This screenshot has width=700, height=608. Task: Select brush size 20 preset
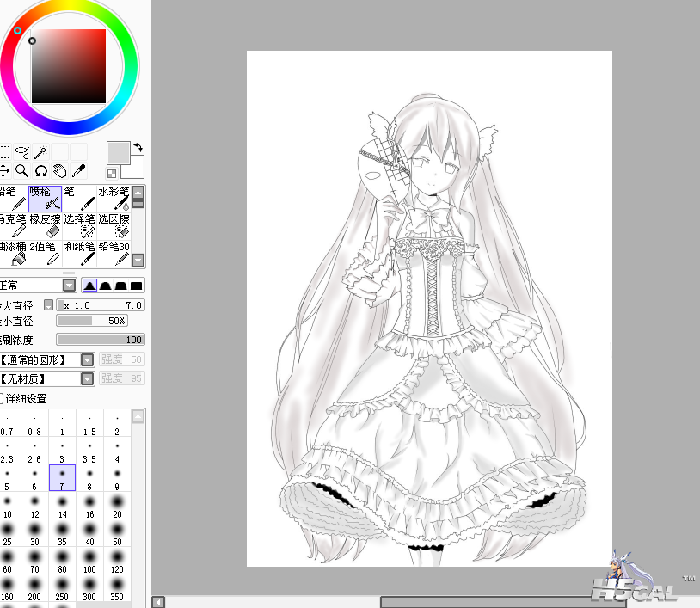[x=117, y=506]
